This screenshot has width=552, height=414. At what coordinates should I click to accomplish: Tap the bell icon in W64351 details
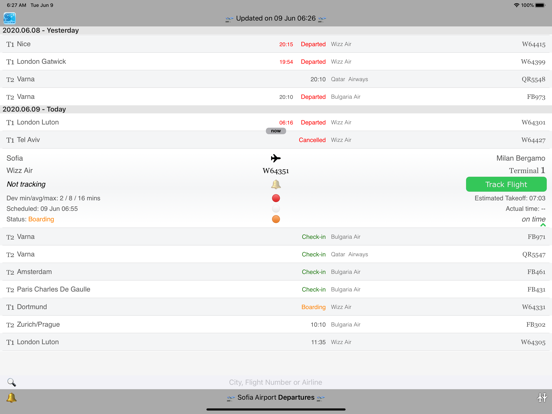(276, 184)
